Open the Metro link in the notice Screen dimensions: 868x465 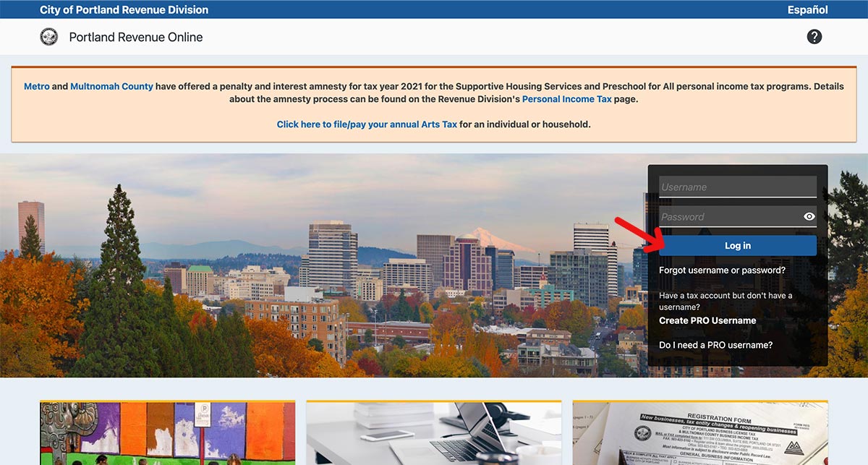click(37, 86)
